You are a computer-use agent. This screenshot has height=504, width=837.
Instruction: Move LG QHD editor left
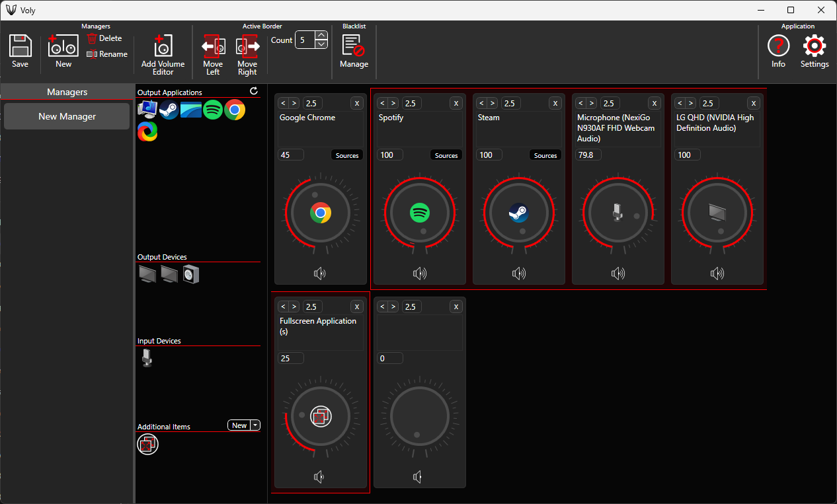coord(680,103)
